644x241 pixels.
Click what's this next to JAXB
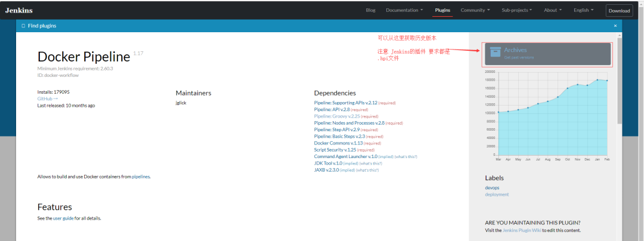367,169
